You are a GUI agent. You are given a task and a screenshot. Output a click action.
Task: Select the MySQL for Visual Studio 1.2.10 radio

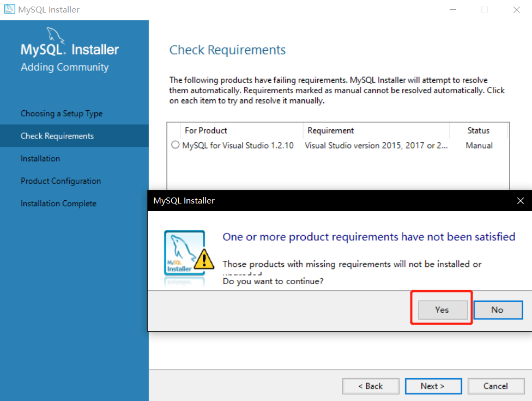175,145
